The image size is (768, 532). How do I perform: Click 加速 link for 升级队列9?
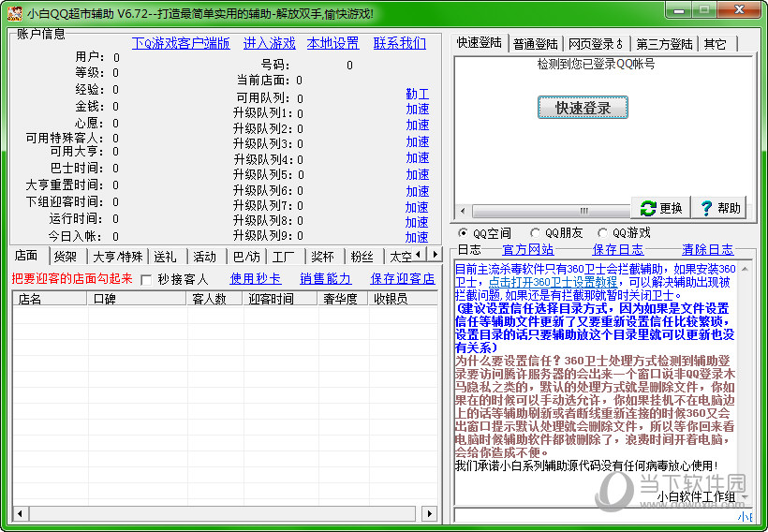coord(417,237)
